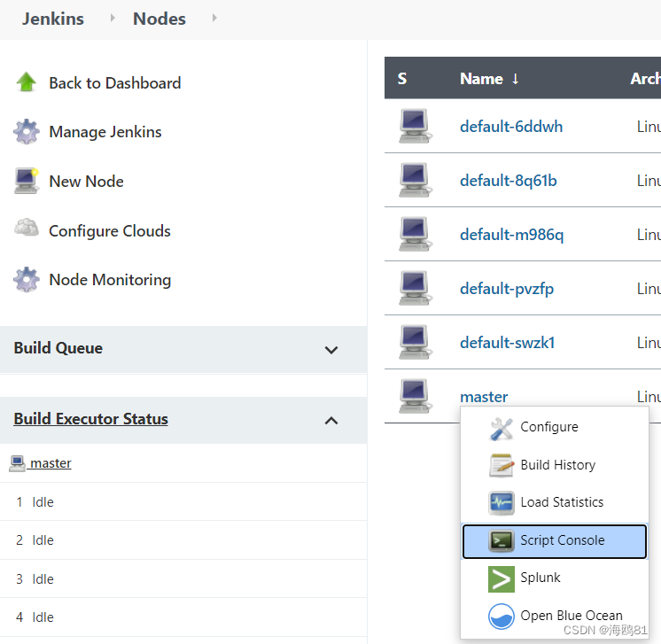The height and width of the screenshot is (644, 661).
Task: Click the computer icon for default-pvzfp
Action: click(416, 288)
